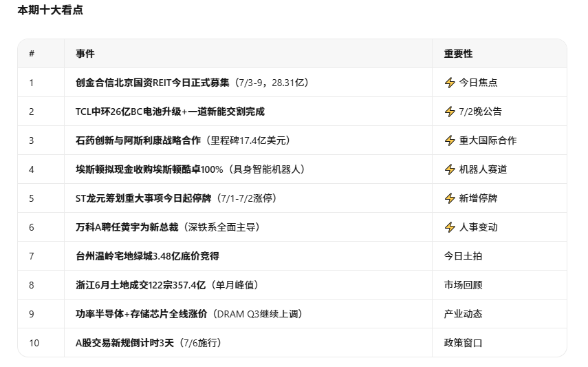Select event A股交易新规倒计时3天
588x367 pixels.
(125, 343)
